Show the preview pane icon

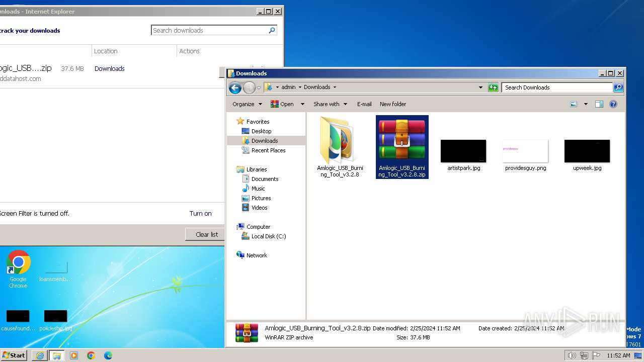[599, 104]
